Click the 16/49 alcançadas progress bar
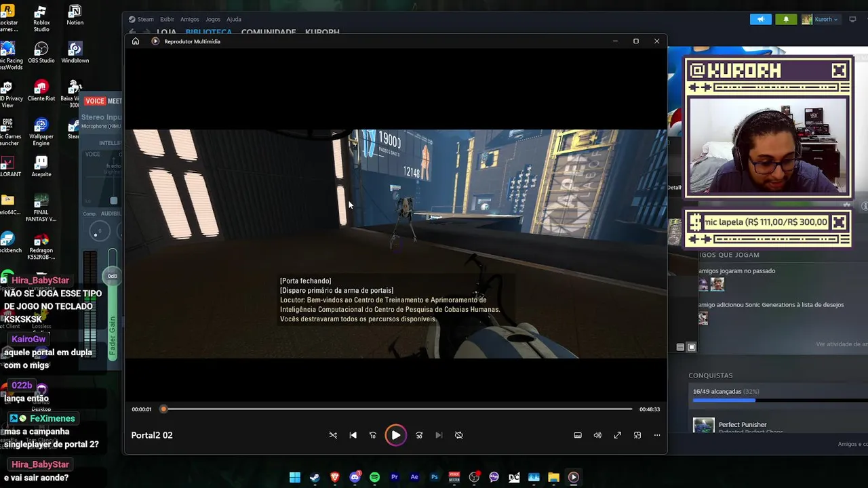 780,401
